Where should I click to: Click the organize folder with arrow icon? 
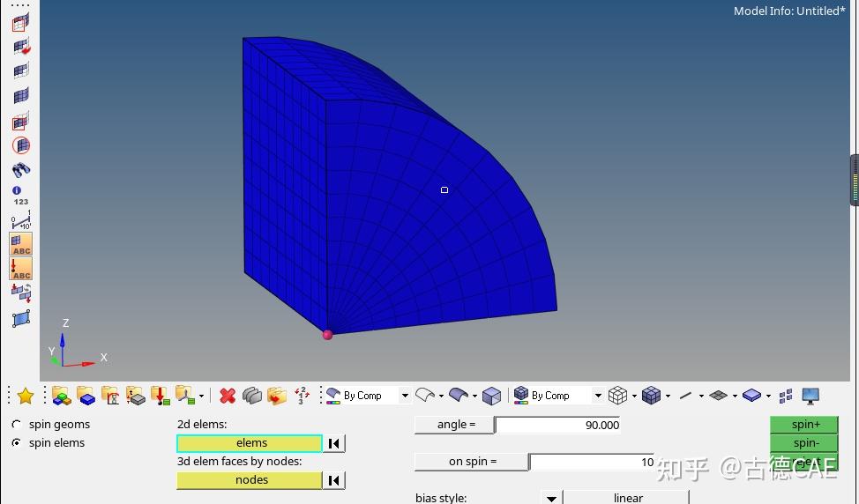(277, 396)
